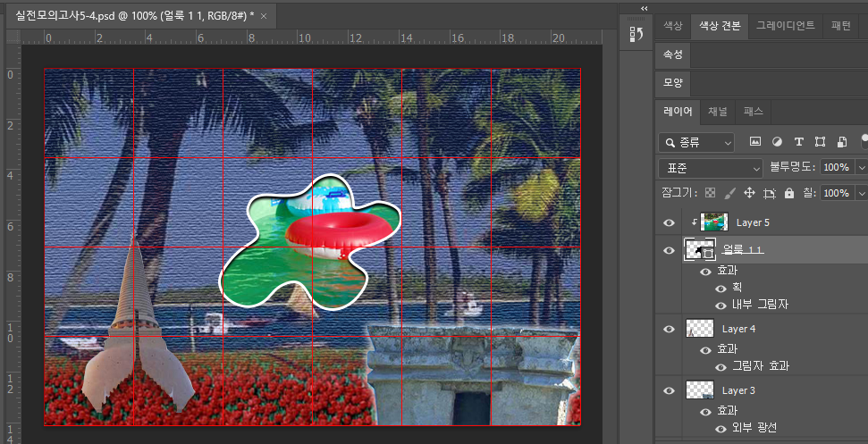Filter layers by pixel layer type
Viewport: 868px width, 444px height.
coord(754,142)
